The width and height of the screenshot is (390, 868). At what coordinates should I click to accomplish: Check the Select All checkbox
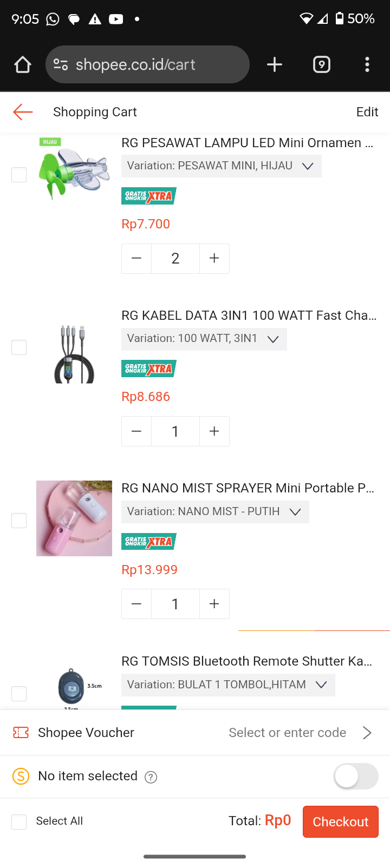[x=19, y=822]
